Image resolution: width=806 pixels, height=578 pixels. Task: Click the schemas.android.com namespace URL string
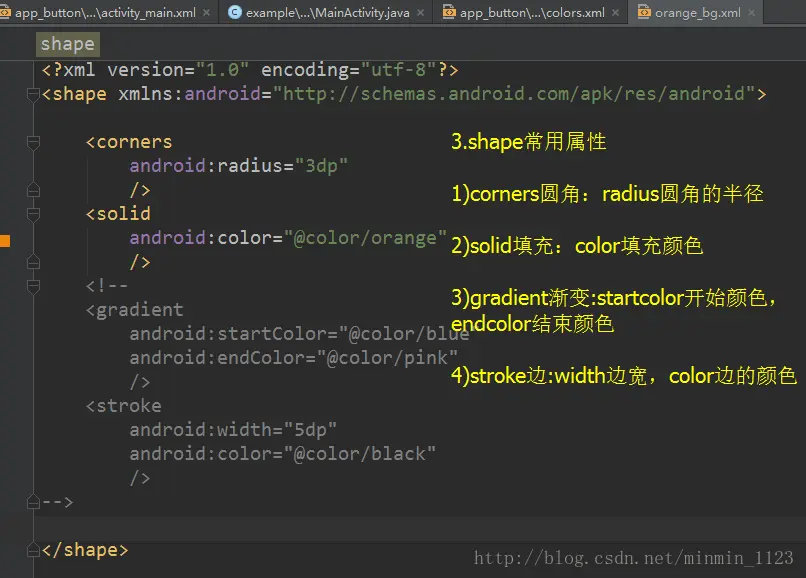514,94
